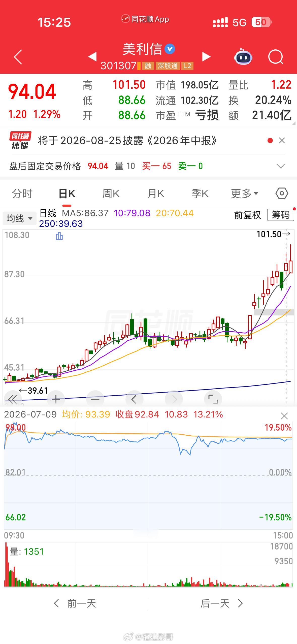
Task: Tap the market cap value 198.05亿
Action: (x=200, y=85)
